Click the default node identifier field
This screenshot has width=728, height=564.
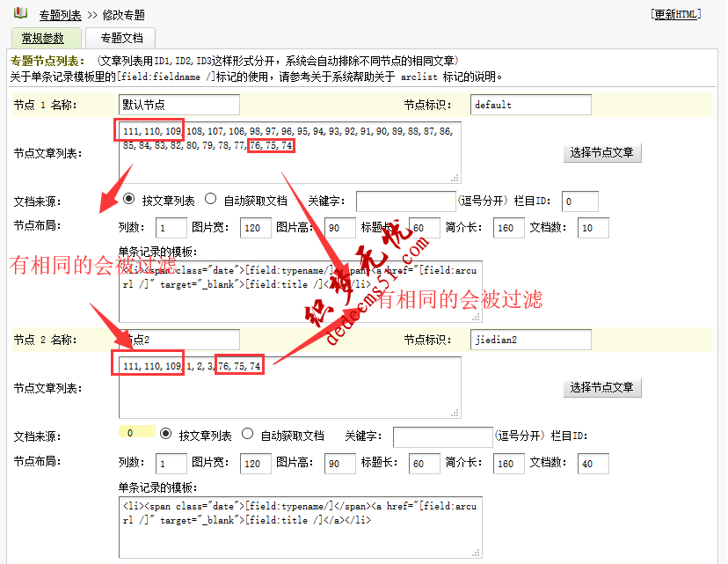530,104
